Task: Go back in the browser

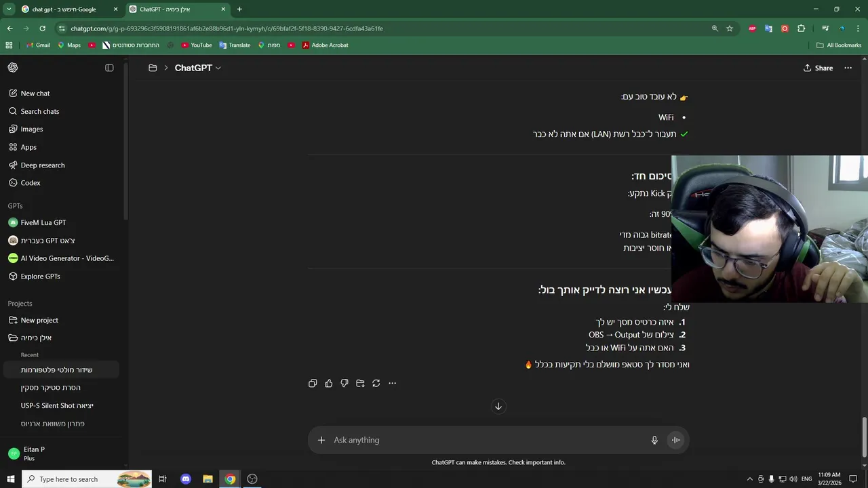Action: [x=9, y=28]
